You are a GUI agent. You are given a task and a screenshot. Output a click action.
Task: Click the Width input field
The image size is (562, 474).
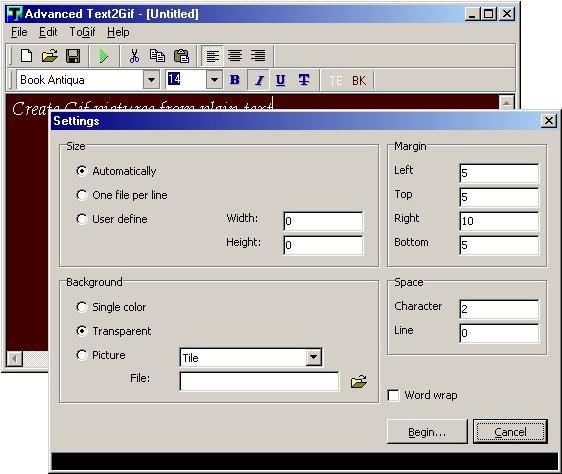(x=323, y=221)
